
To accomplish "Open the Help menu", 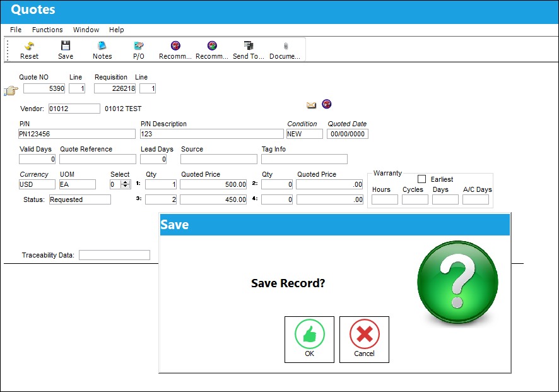I will 117,30.
